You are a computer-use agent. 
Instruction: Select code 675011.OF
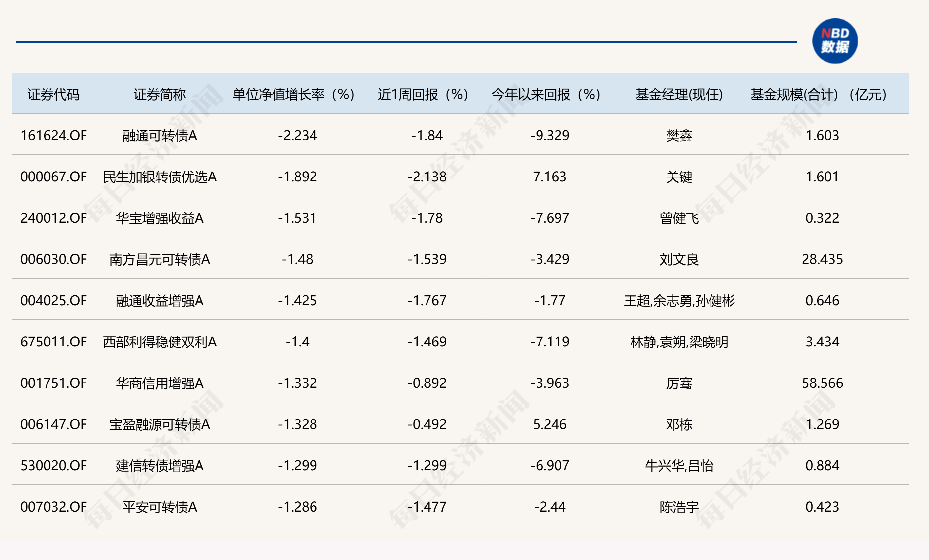pos(53,342)
